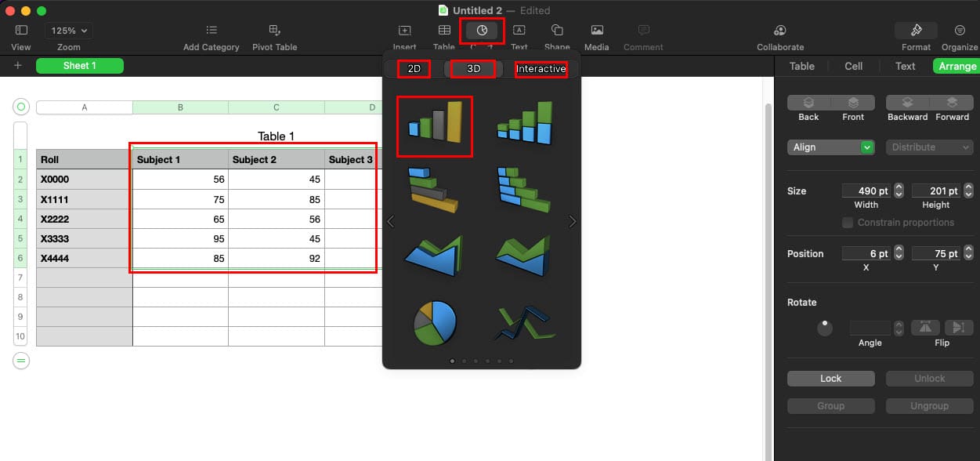Go to next chart color page arrow
The image size is (980, 461).
pos(573,222)
